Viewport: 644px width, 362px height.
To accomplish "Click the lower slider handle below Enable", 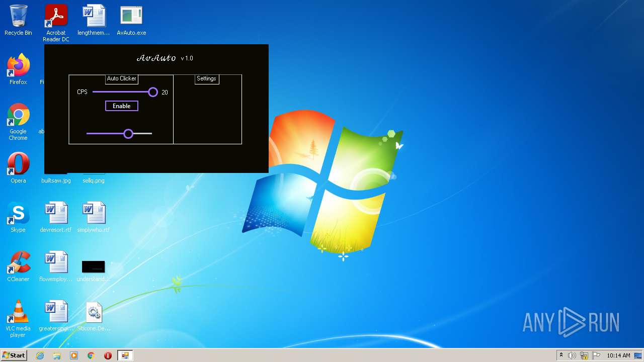I will tap(128, 134).
